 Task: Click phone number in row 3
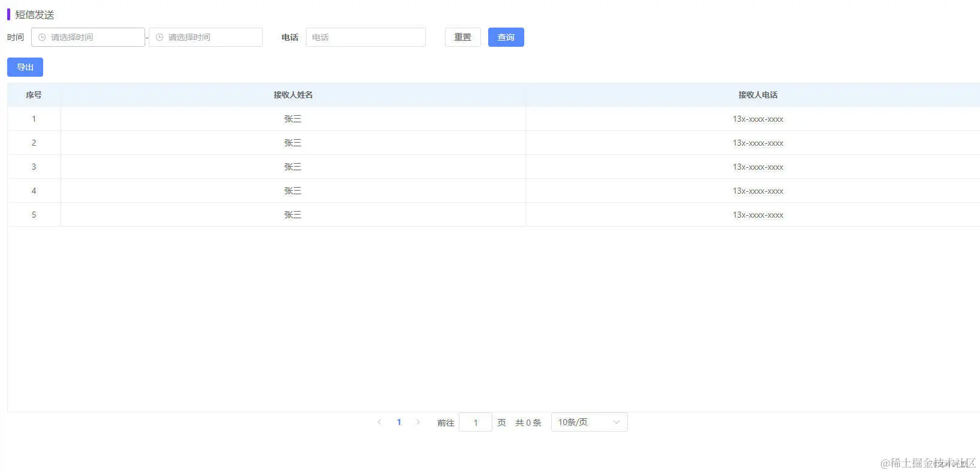758,167
